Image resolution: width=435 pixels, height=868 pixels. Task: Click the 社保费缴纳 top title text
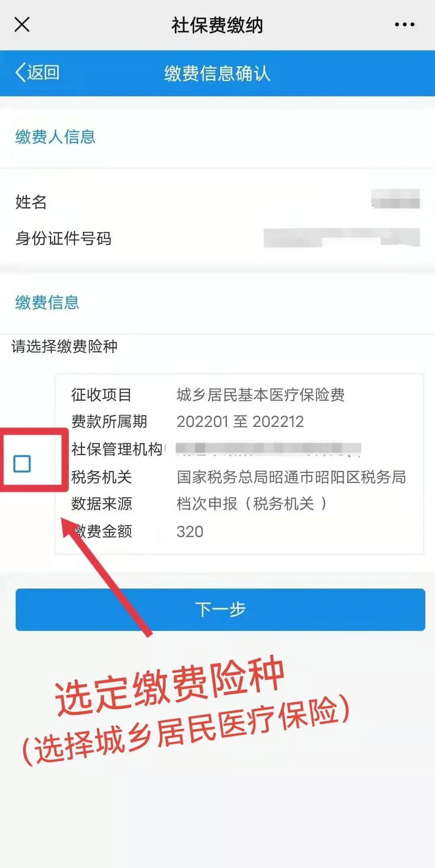coord(217,25)
